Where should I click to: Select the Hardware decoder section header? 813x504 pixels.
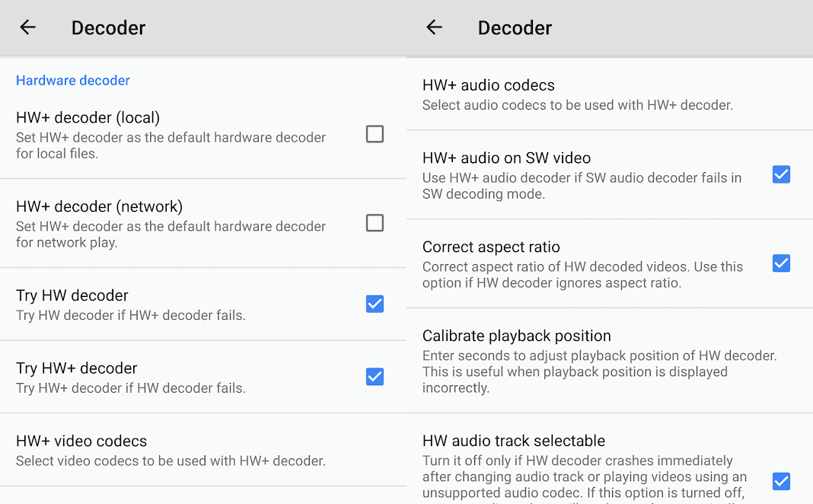[x=73, y=80]
